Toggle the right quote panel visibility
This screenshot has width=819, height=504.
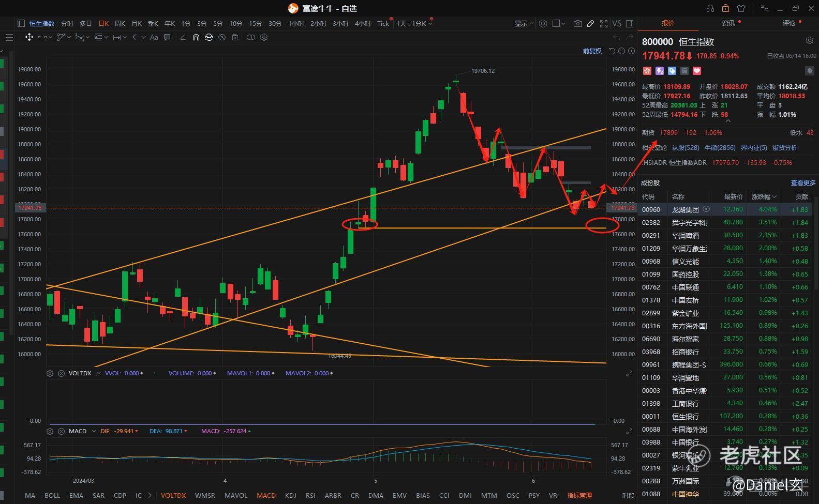coord(630,23)
